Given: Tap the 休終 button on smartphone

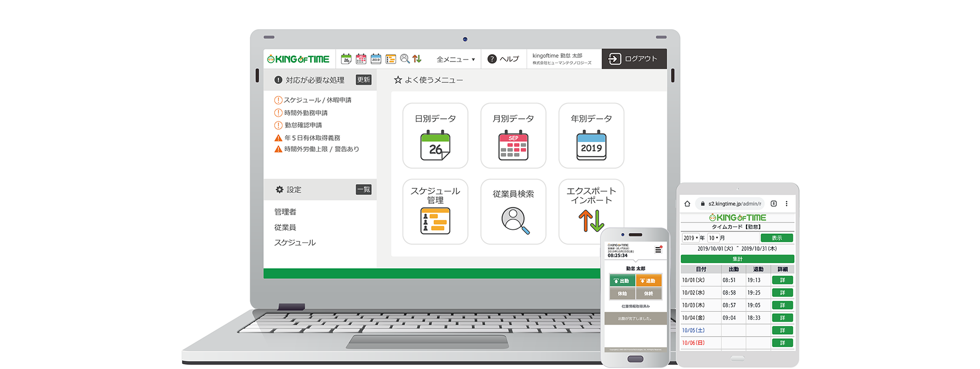Looking at the screenshot, I should point(648,293).
